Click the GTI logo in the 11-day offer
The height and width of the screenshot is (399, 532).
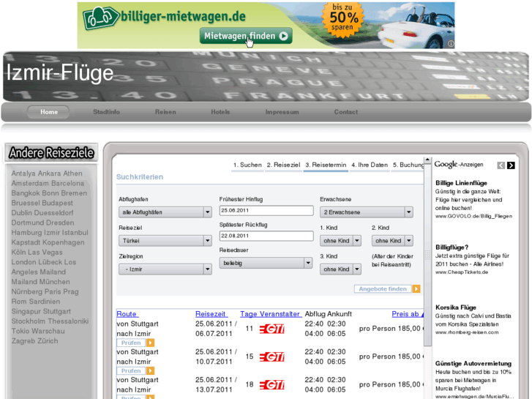(271, 329)
